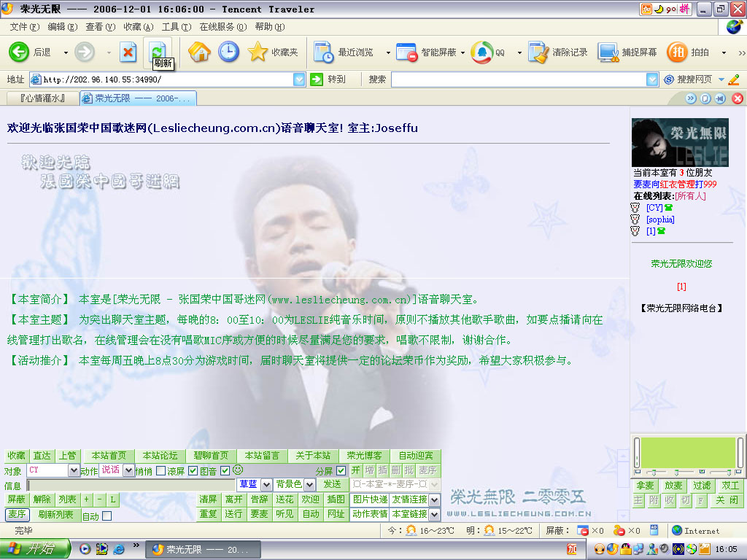Open the star Favorites (收藏夹) icon
The width and height of the screenshot is (747, 560).
[x=258, y=52]
